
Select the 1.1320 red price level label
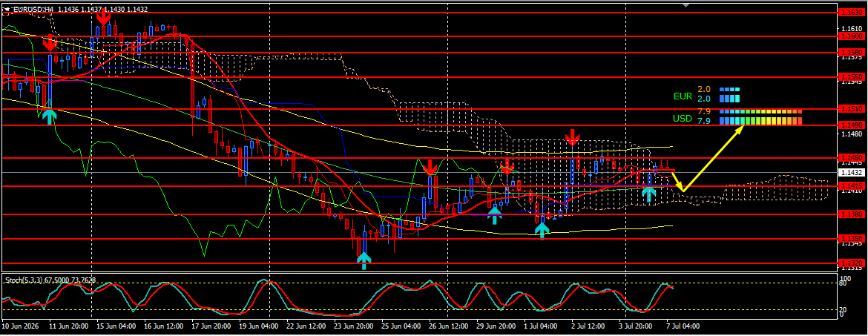tap(852, 263)
